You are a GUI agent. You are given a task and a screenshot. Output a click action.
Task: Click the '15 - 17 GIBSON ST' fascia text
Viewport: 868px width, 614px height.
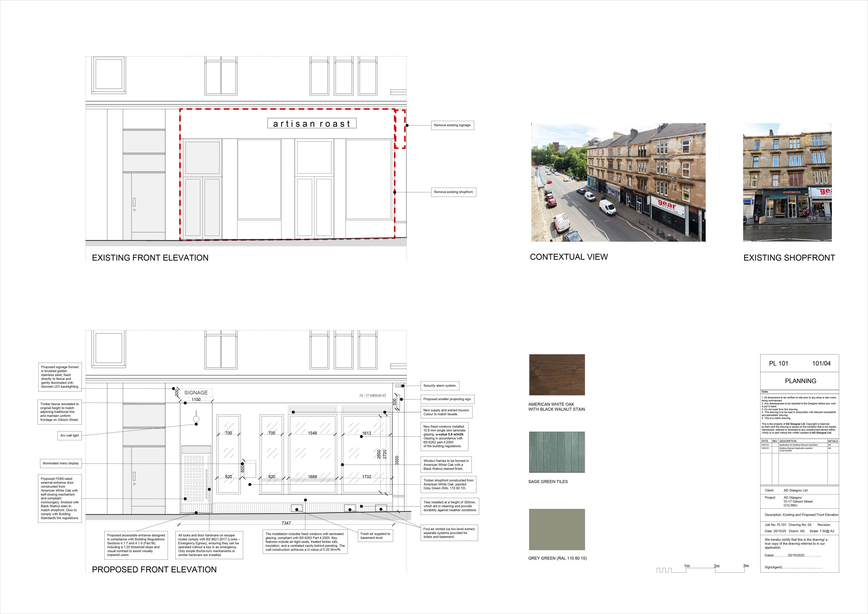[373, 396]
